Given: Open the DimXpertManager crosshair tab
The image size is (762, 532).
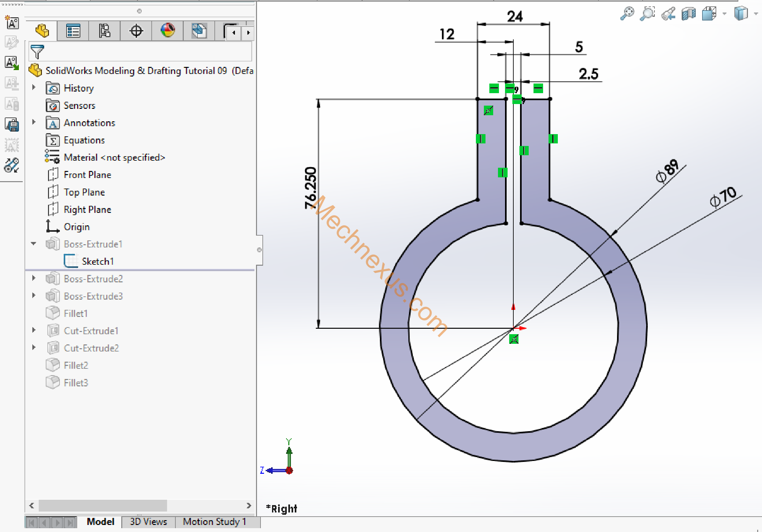Looking at the screenshot, I should 136,31.
